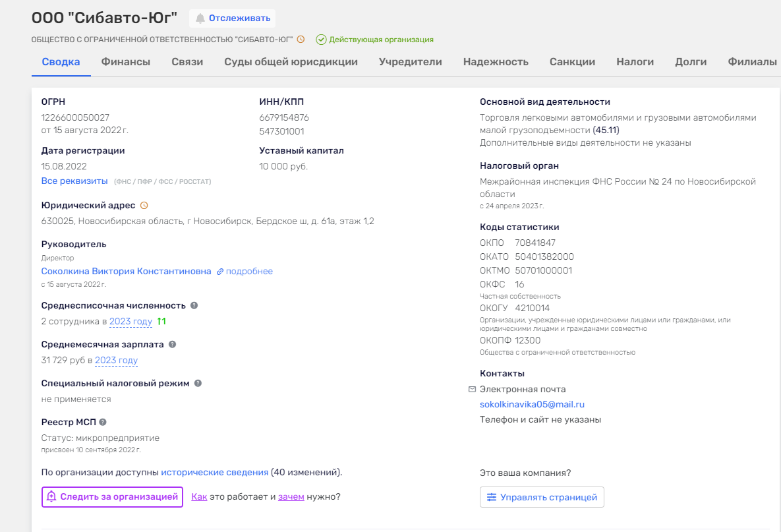Click the ОКТМО value 50701000001

pos(544,271)
